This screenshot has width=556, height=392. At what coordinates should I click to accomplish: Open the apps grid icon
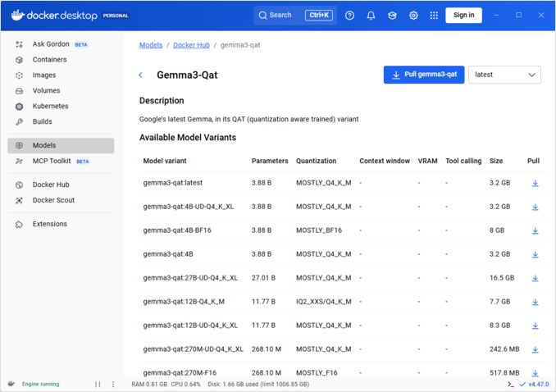(434, 15)
